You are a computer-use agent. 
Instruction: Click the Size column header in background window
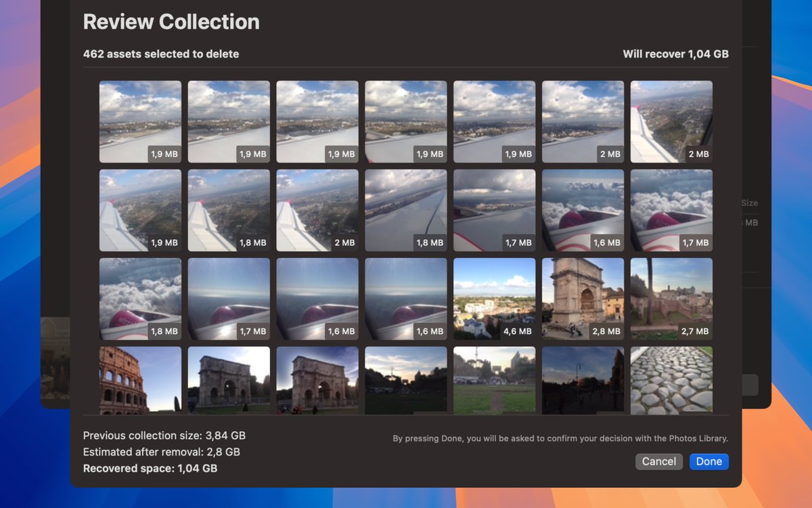pyautogui.click(x=750, y=203)
